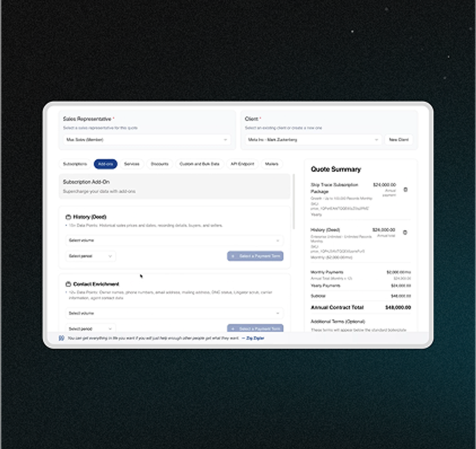Click the Subtotal row label
This screenshot has height=449, width=476.
point(318,296)
